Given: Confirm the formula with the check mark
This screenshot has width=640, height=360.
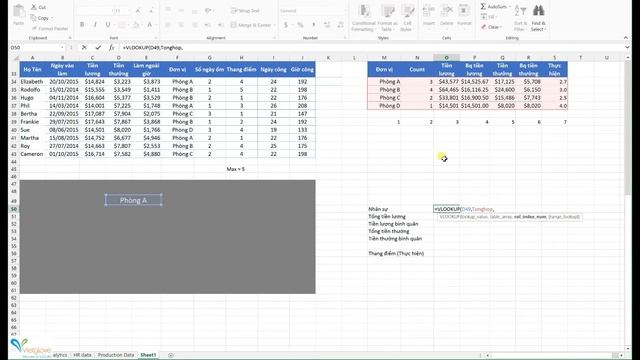Looking at the screenshot, I should click(x=98, y=48).
